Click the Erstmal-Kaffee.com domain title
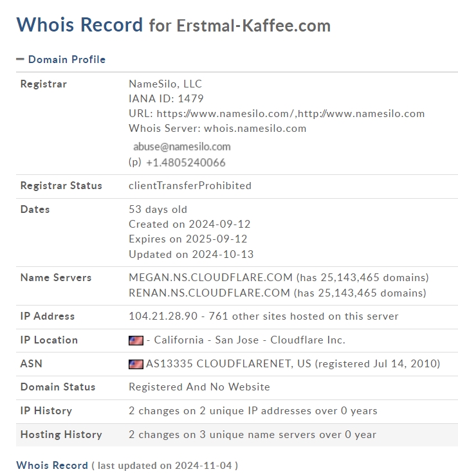458x476 pixels. click(x=253, y=26)
